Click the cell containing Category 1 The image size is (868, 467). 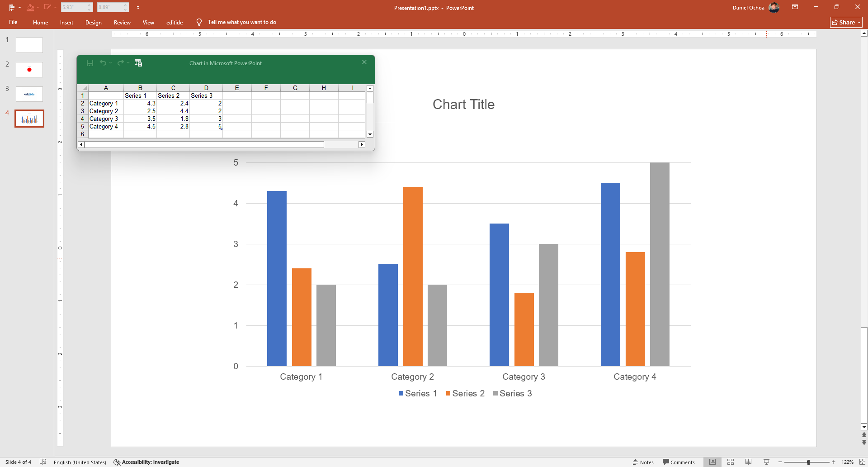106,103
